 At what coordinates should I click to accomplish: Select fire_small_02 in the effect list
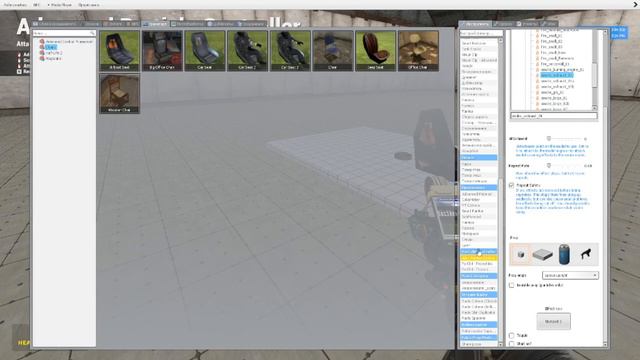point(551,41)
